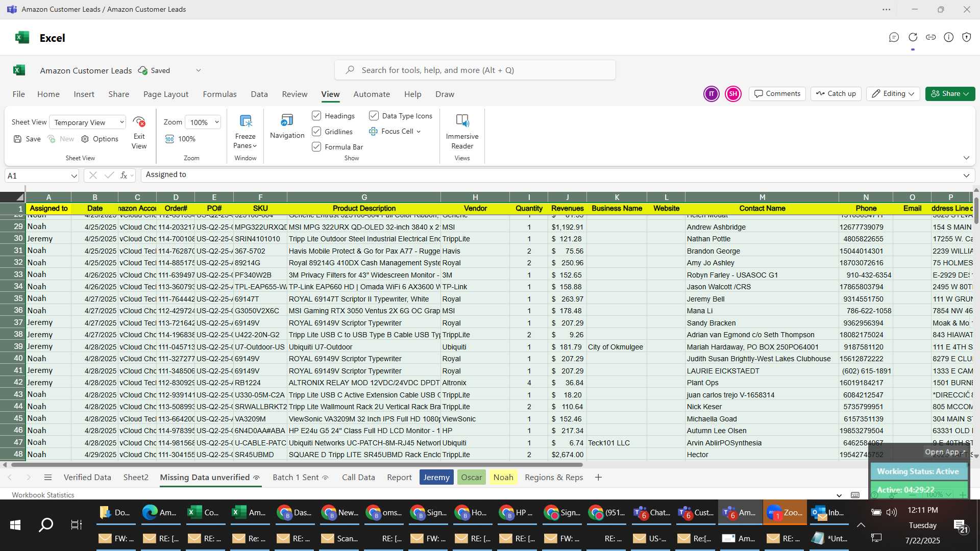The image size is (980, 551).
Task: Save the current sheet view
Action: [27, 139]
